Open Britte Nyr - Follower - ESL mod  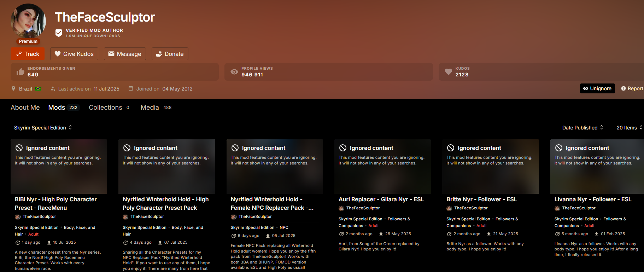(x=481, y=199)
